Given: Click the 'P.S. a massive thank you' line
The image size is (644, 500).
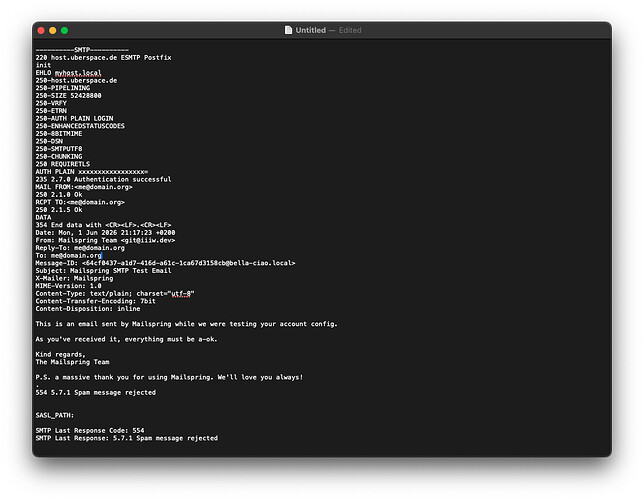Looking at the screenshot, I should pyautogui.click(x=169, y=377).
